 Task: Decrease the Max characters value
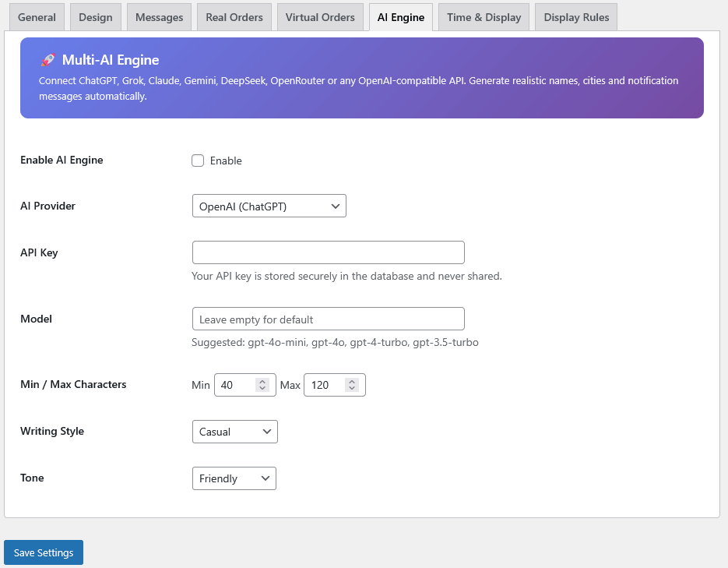[x=352, y=388]
